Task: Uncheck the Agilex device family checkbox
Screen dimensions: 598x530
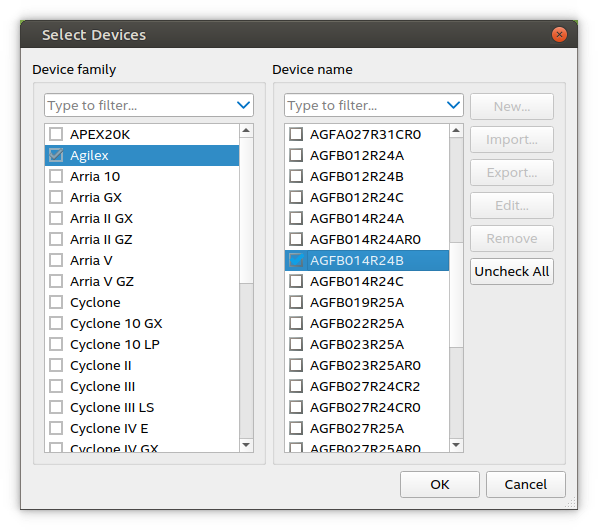Action: tap(56, 155)
